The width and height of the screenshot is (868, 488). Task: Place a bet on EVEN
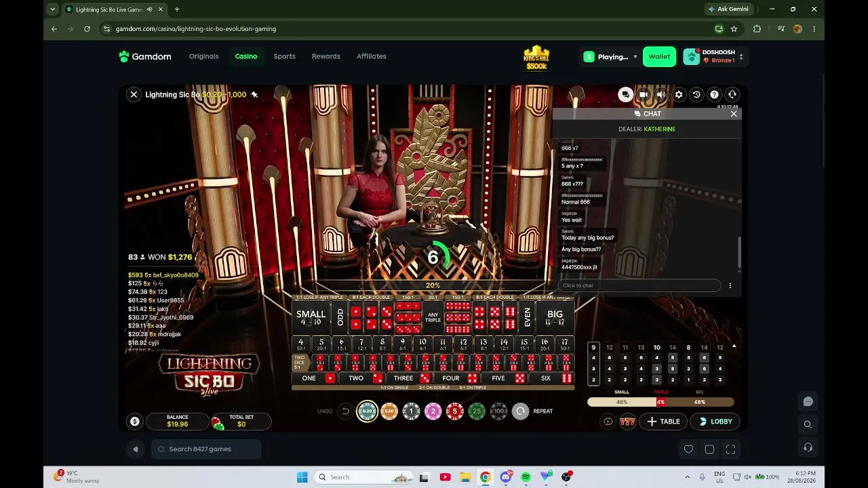point(527,317)
